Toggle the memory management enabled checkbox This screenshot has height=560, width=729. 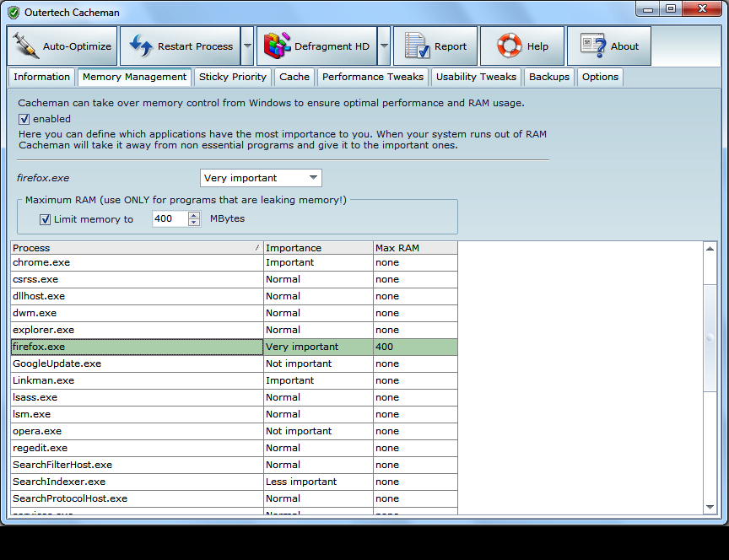tap(24, 120)
